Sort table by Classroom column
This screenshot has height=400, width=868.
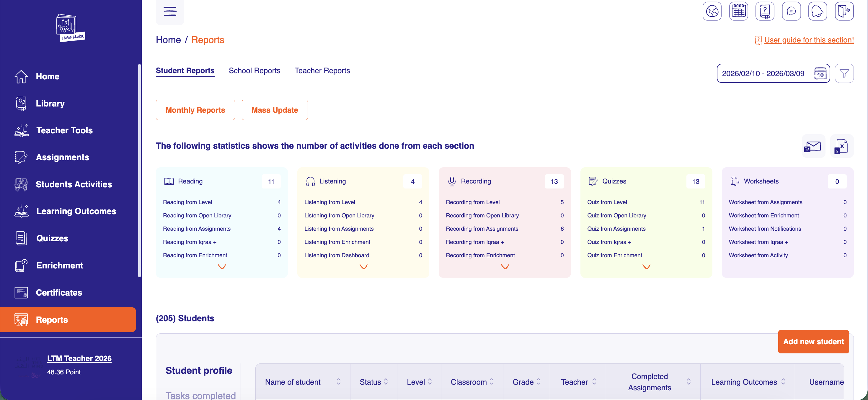tap(492, 381)
